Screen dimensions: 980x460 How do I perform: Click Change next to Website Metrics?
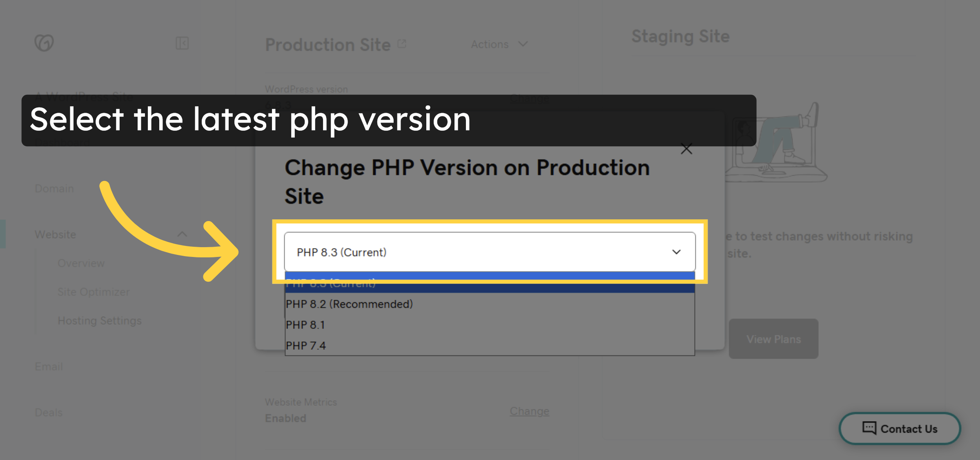pyautogui.click(x=529, y=411)
